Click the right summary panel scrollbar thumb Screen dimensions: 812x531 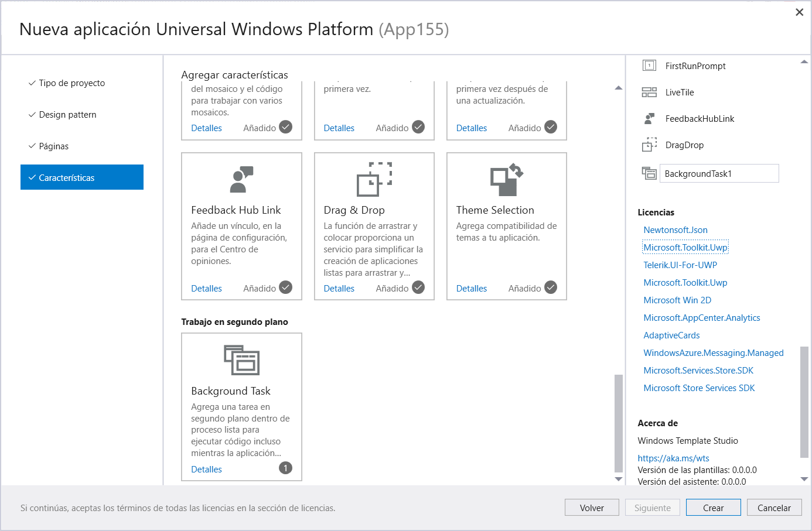coord(804,402)
